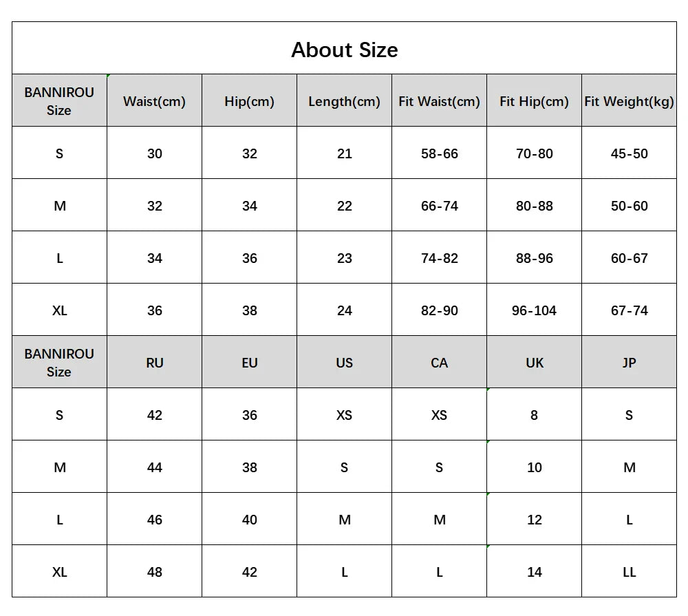The image size is (688, 616).
Task: Click the UK size 14 cell
Action: click(534, 572)
